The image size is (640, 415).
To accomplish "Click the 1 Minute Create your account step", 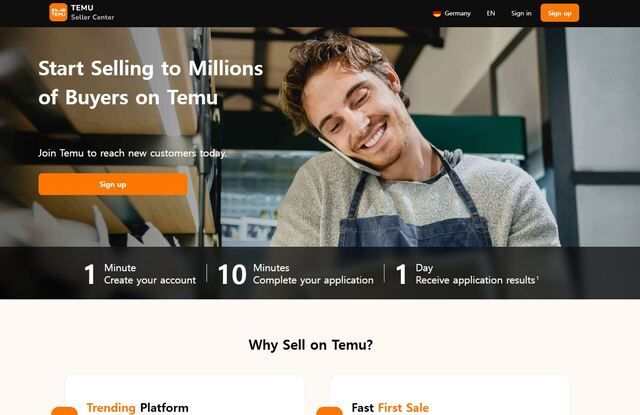I will [x=140, y=274].
